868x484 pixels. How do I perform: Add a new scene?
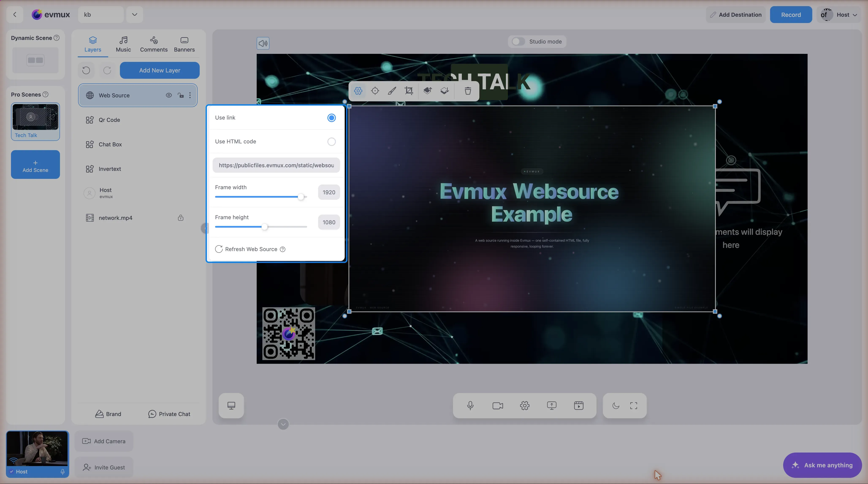[x=35, y=165]
